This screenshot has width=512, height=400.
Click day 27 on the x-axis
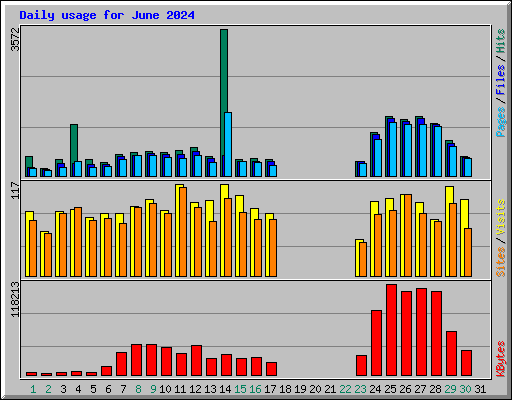point(420,389)
